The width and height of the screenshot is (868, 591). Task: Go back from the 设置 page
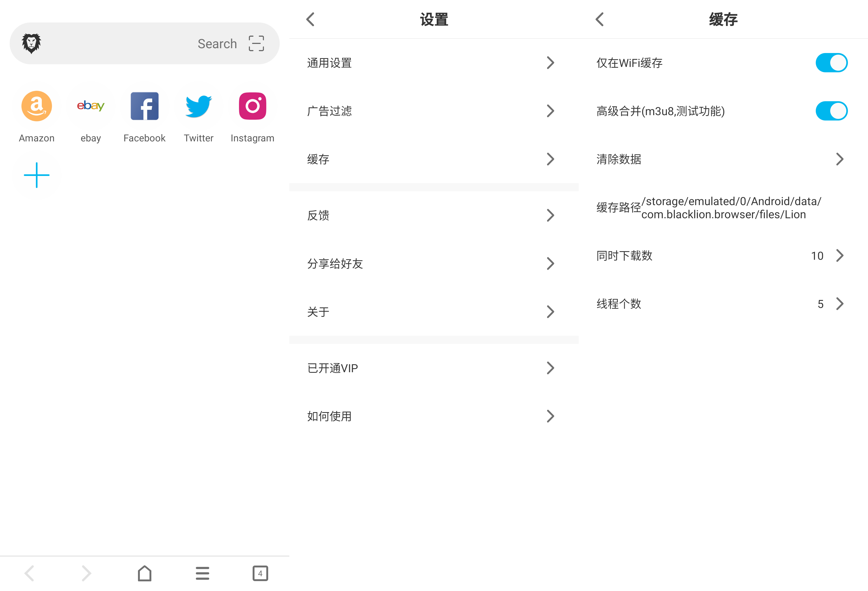[310, 19]
